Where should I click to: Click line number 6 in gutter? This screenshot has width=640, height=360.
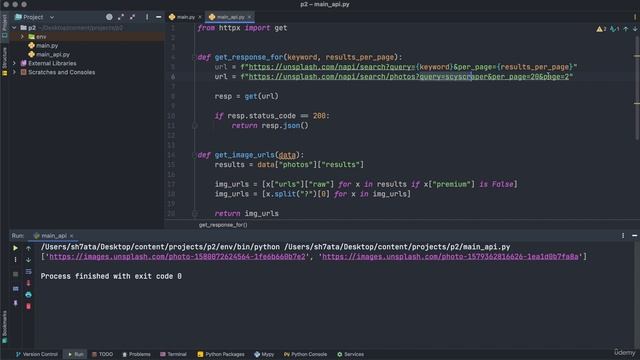pos(173,77)
